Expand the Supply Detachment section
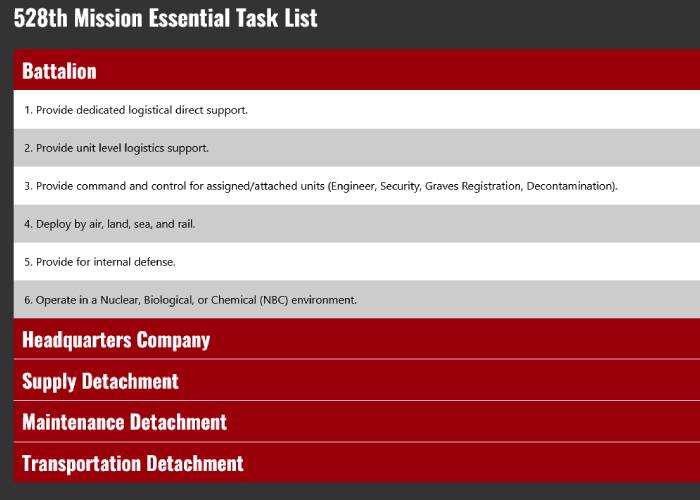Screen dimensions: 700x500 (100, 381)
